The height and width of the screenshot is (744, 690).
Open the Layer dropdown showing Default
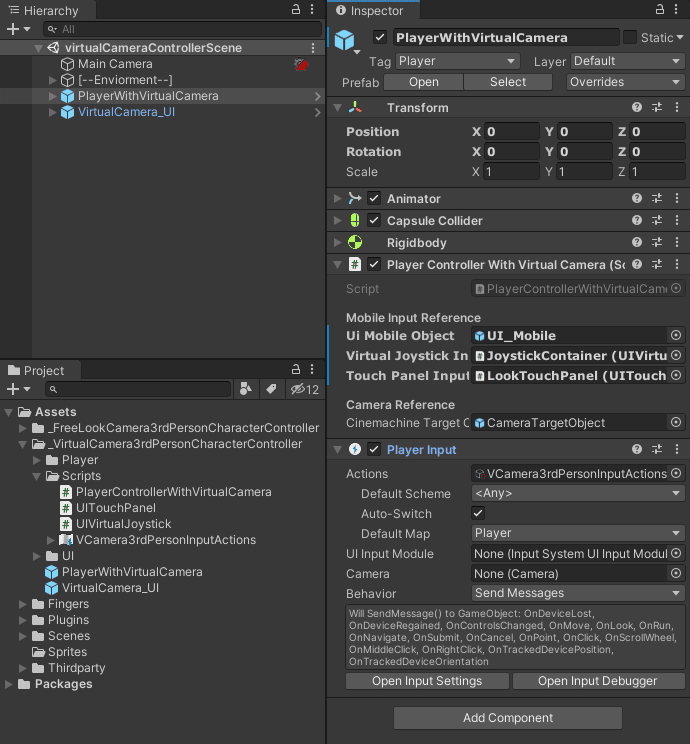(x=627, y=61)
